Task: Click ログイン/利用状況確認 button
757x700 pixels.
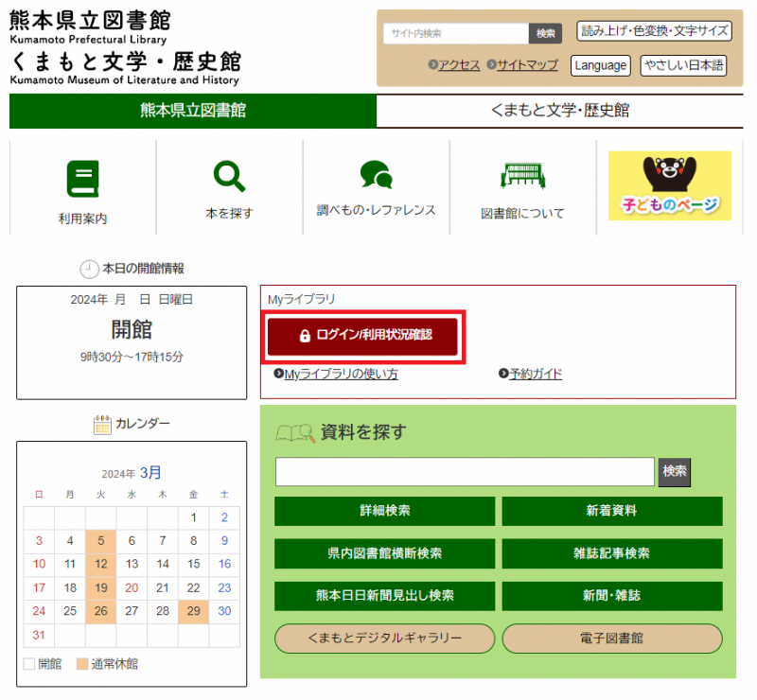Action: pyautogui.click(x=362, y=337)
